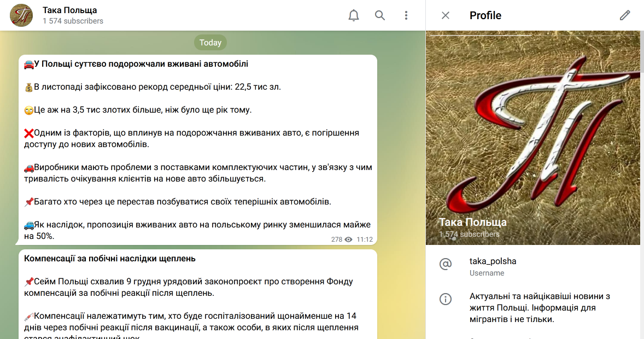Open the Така Польща avatar in the header
This screenshot has height=339, width=644.
click(21, 16)
